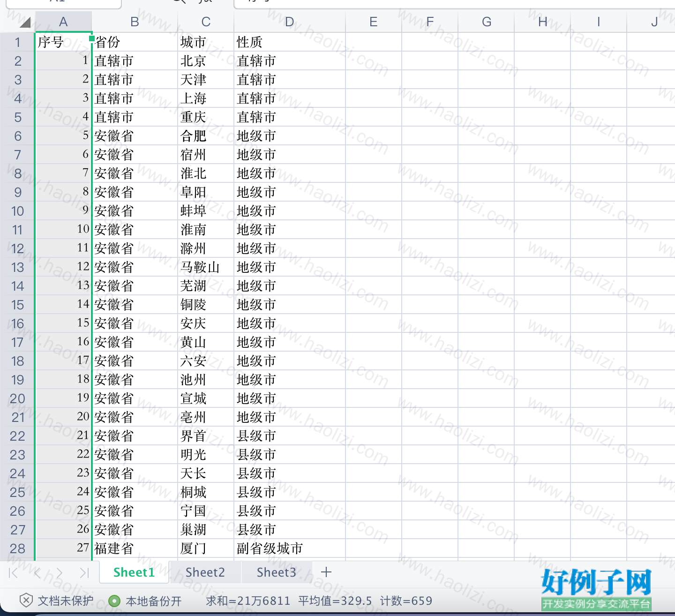Select column D header
Image resolution: width=675 pixels, height=616 pixels.
[x=290, y=22]
